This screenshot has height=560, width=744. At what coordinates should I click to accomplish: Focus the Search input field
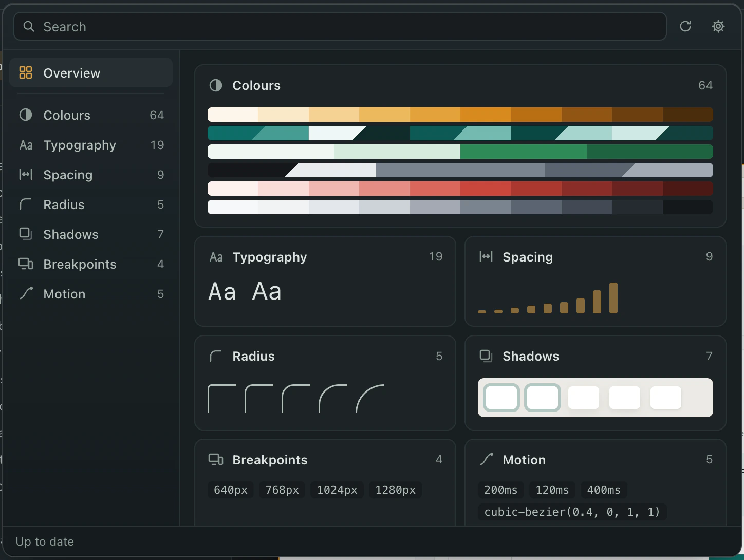pos(340,26)
